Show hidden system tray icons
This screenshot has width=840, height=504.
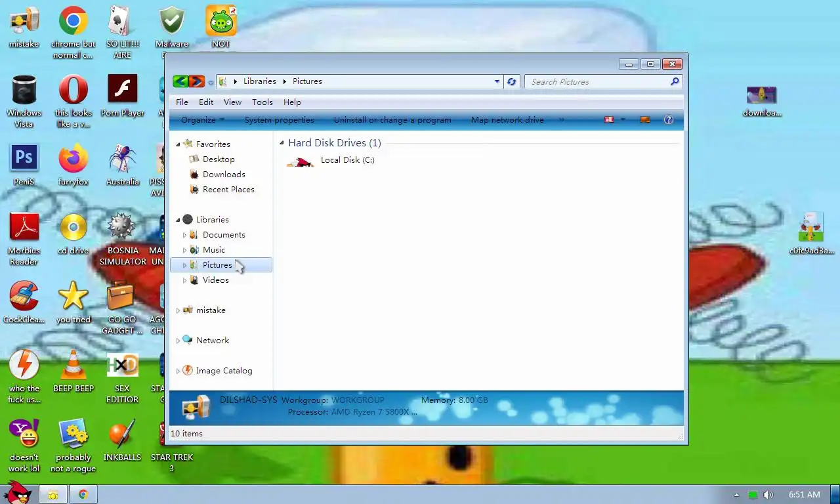click(x=736, y=495)
